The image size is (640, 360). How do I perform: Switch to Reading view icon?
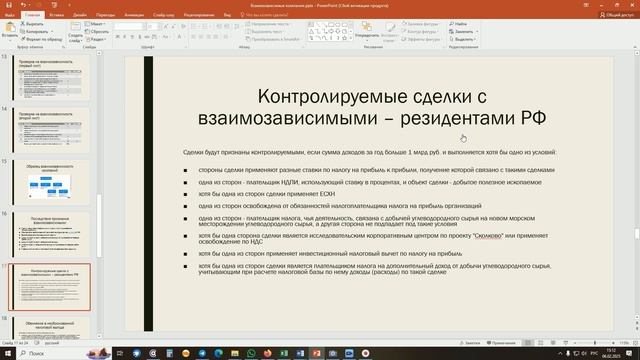pyautogui.click(x=553, y=343)
